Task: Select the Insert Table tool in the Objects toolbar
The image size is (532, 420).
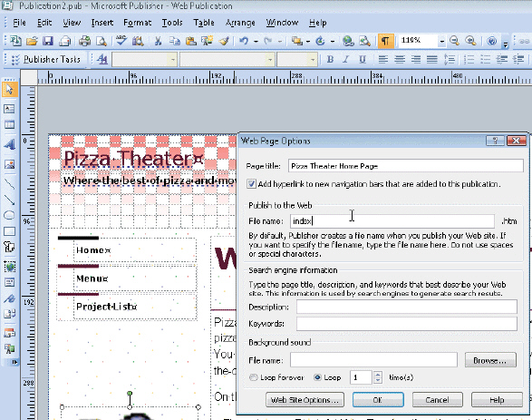Action: [x=9, y=125]
